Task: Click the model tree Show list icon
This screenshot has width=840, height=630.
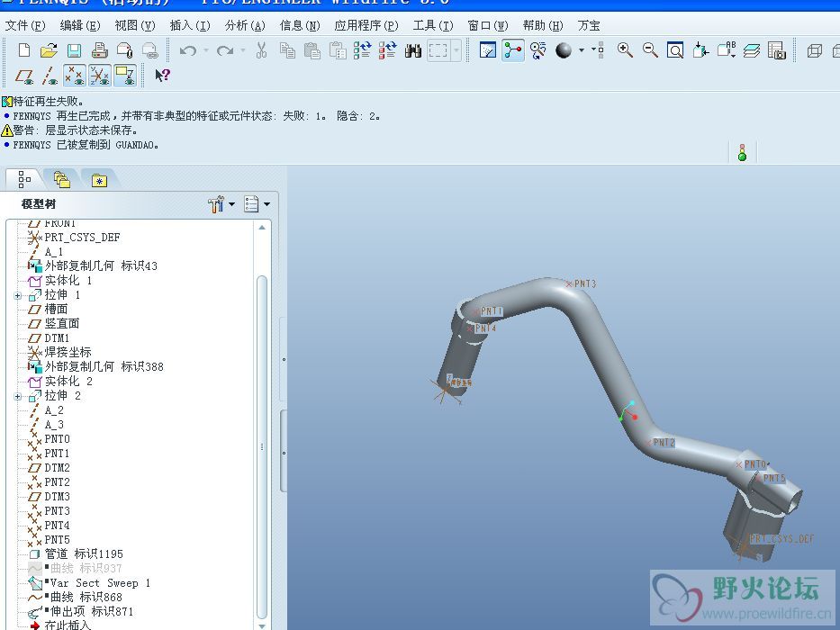Action: click(251, 204)
